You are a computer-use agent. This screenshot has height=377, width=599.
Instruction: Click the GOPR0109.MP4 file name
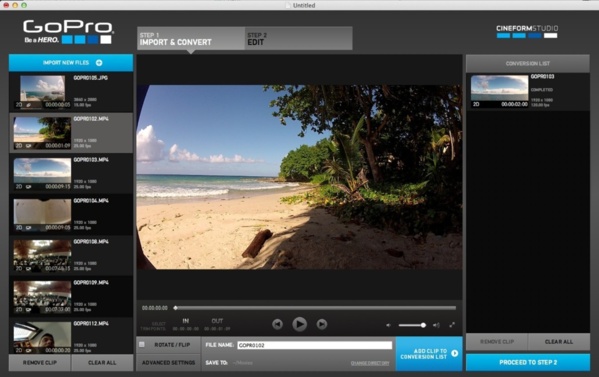pos(91,282)
